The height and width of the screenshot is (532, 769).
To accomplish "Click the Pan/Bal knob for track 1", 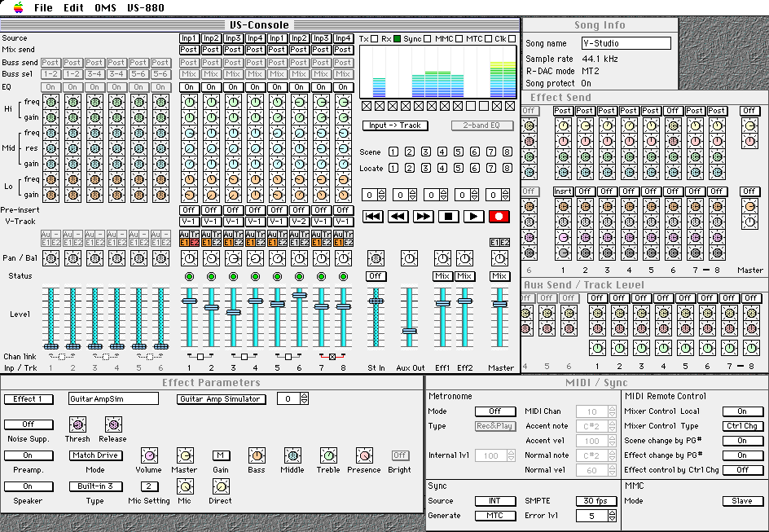I will pos(189,258).
